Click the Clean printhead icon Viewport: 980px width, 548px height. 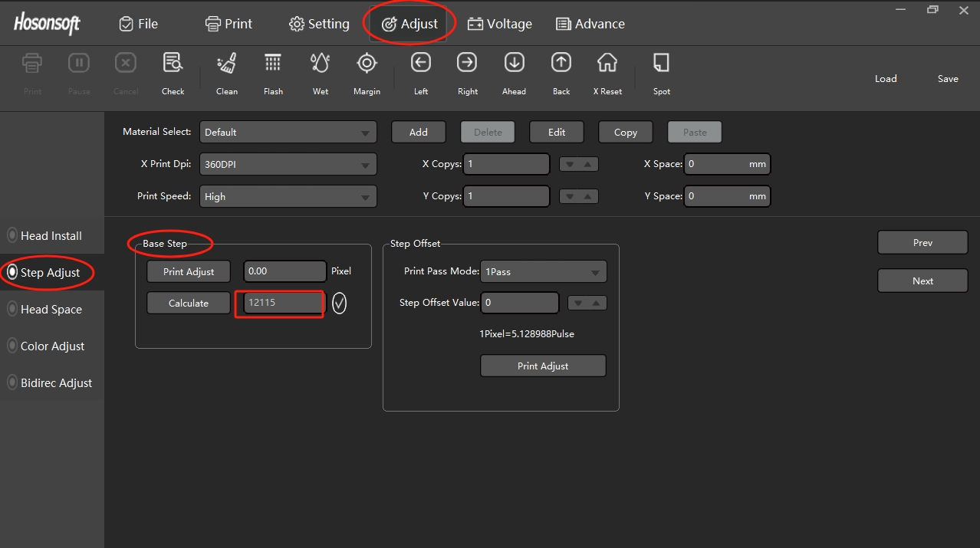click(226, 64)
